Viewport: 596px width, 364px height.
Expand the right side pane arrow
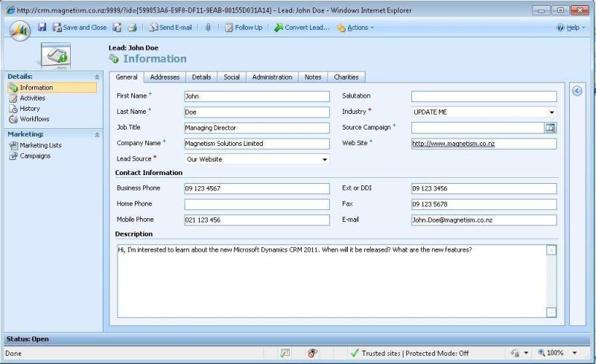[576, 90]
